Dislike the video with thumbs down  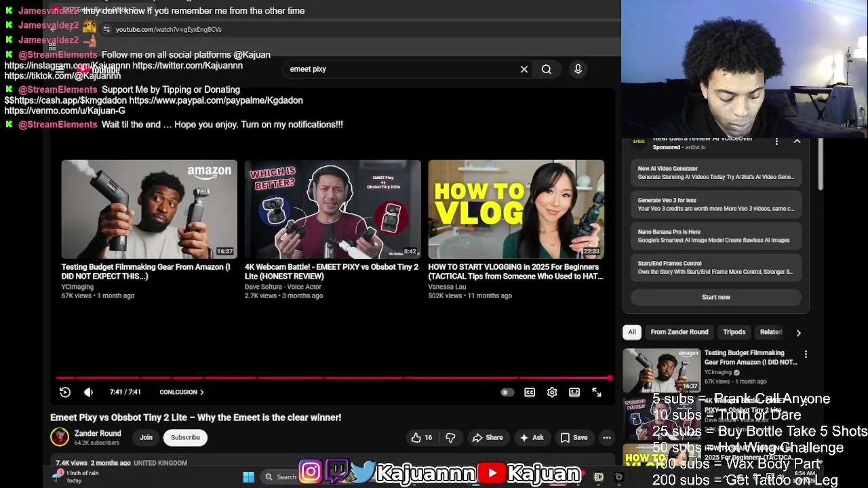450,437
